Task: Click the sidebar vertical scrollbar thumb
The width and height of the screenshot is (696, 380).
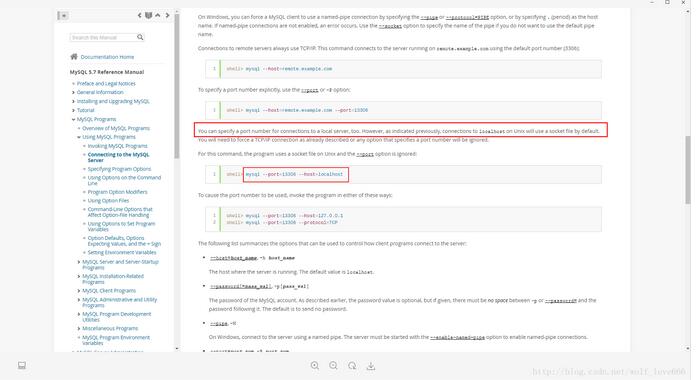Action: [177, 87]
